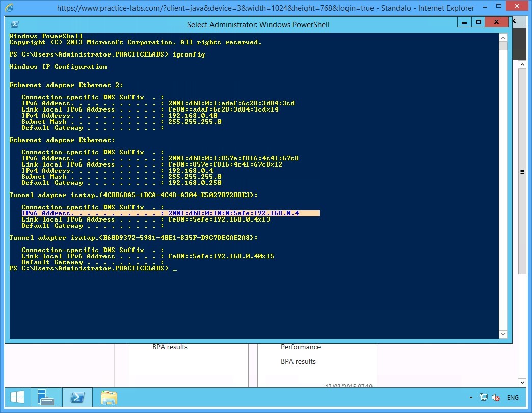Click the PowerShell system menu icon in its title bar

click(14, 24)
